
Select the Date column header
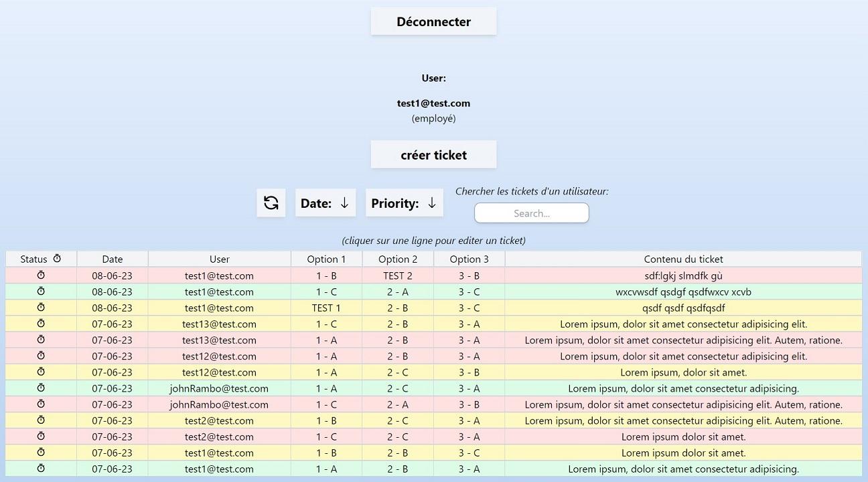pyautogui.click(x=113, y=259)
